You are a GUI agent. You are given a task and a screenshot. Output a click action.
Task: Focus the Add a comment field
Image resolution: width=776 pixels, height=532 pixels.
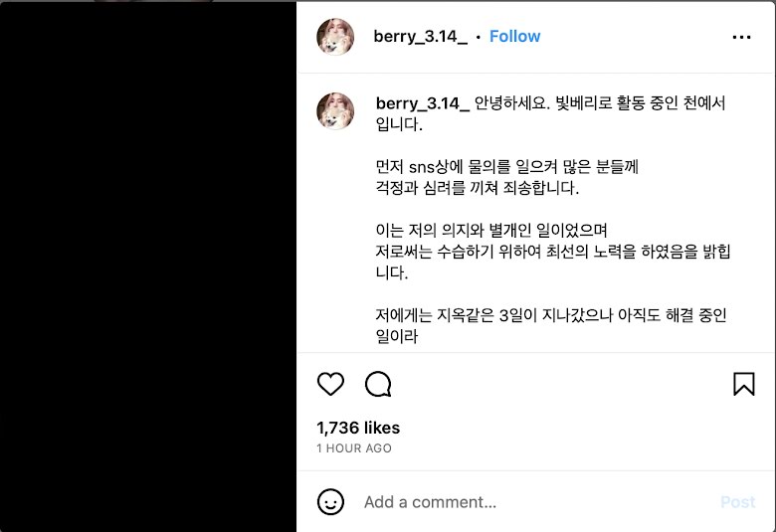(537, 502)
